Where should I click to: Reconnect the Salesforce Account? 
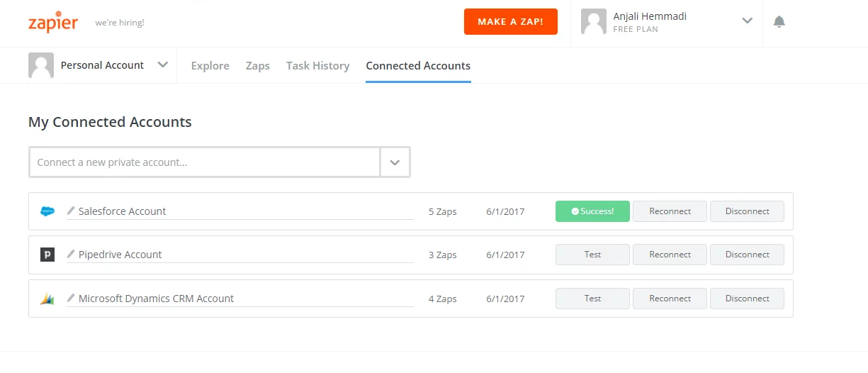[670, 211]
